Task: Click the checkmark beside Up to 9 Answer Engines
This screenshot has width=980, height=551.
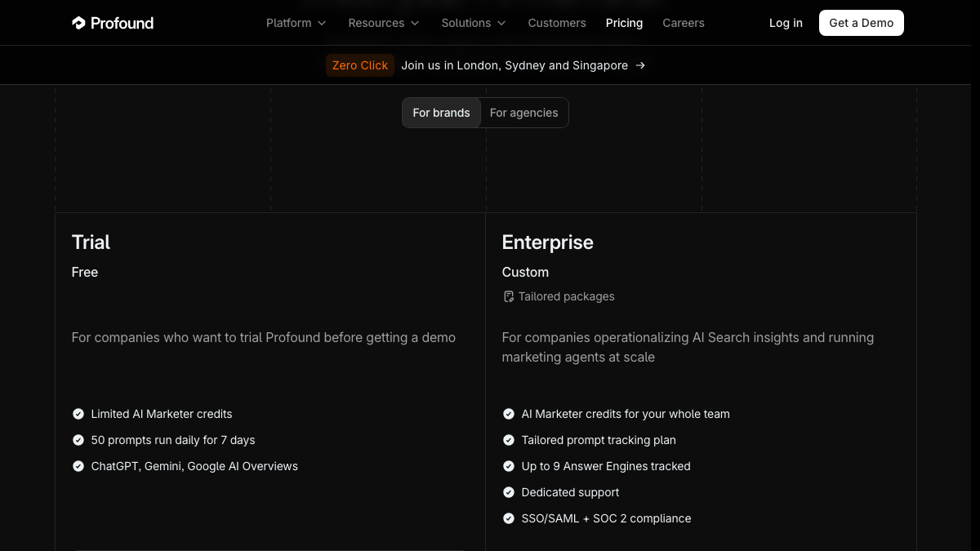Action: point(508,466)
